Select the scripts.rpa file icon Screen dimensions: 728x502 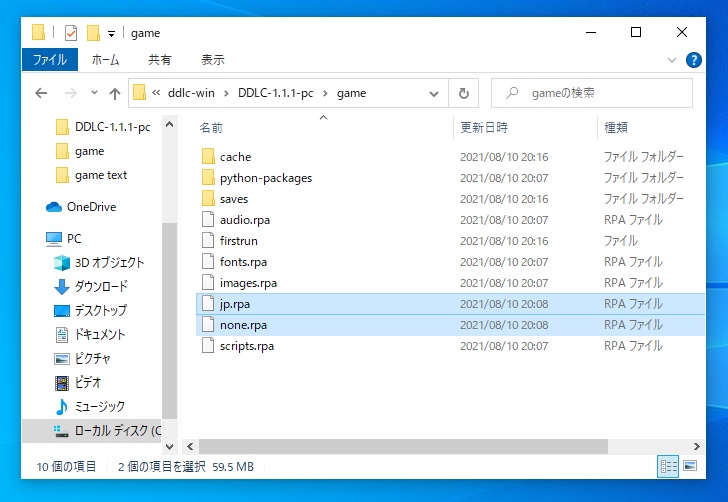coord(208,346)
